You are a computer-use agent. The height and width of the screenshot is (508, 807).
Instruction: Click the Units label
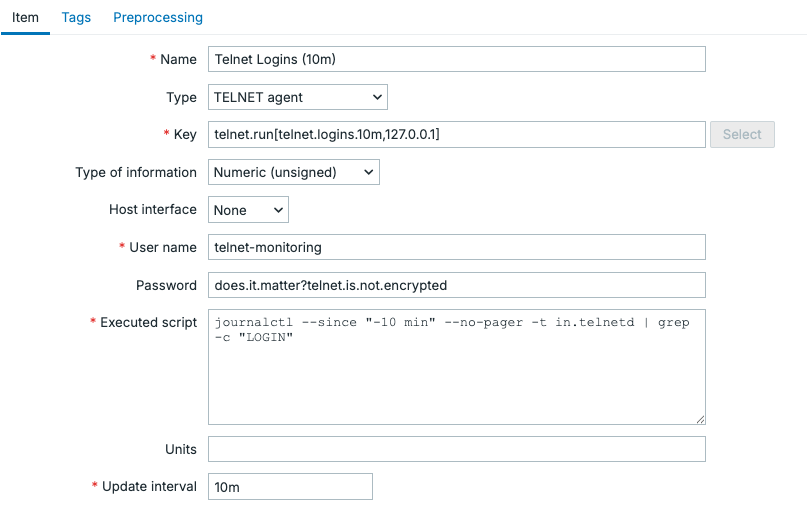[181, 449]
